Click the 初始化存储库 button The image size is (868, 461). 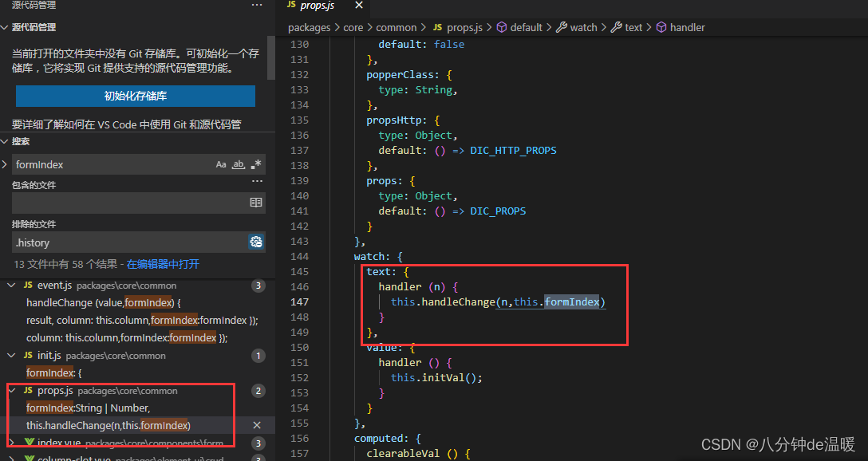[136, 96]
